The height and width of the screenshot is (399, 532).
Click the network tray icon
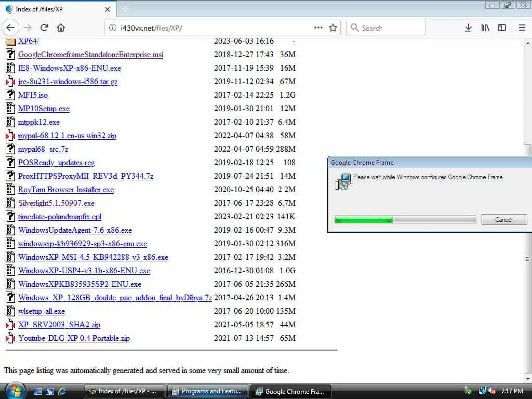pos(482,391)
